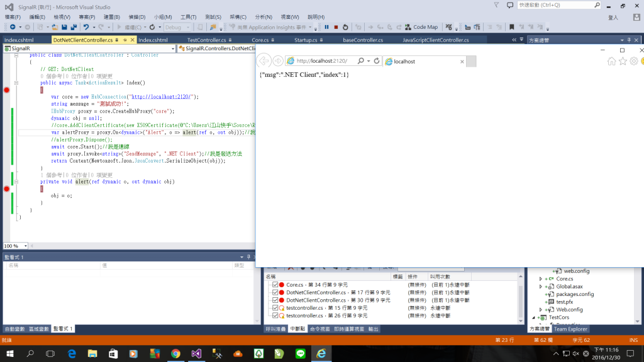Collapse the Index method code region

click(x=16, y=83)
